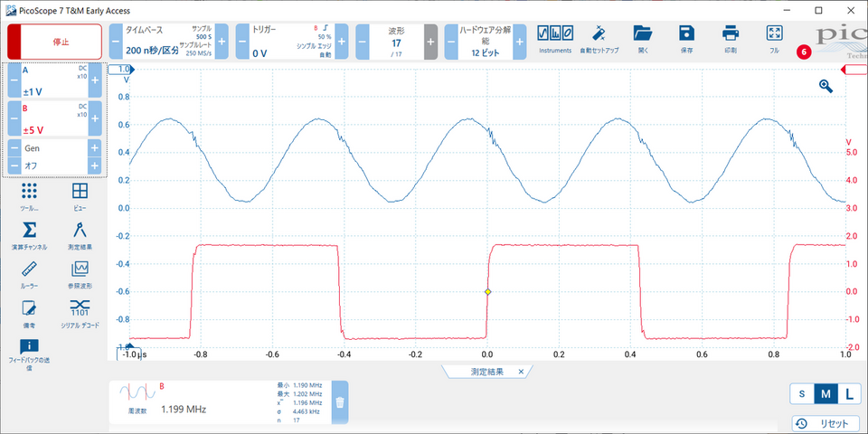
Task: Open the Math Channels sigma icon
Action: coord(29,233)
